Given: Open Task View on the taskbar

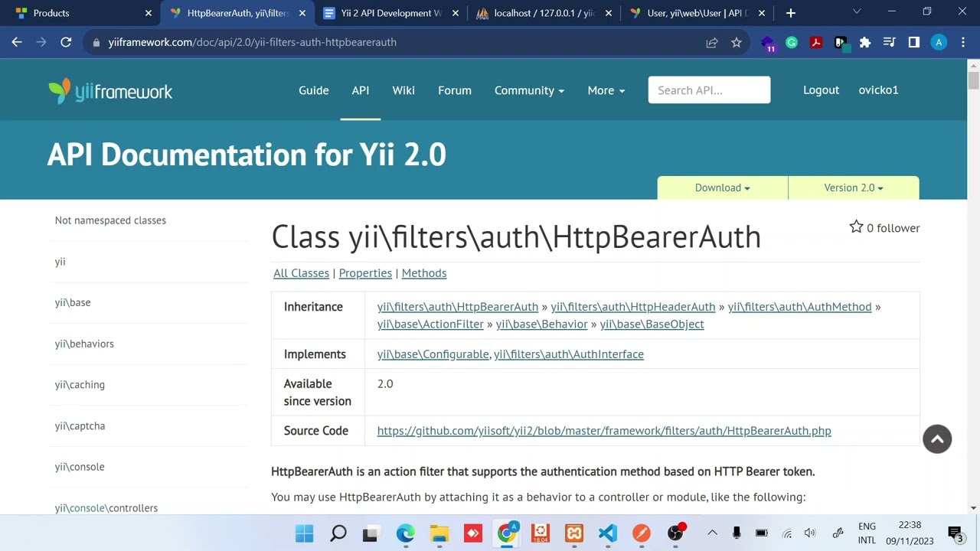Looking at the screenshot, I should pyautogui.click(x=371, y=533).
